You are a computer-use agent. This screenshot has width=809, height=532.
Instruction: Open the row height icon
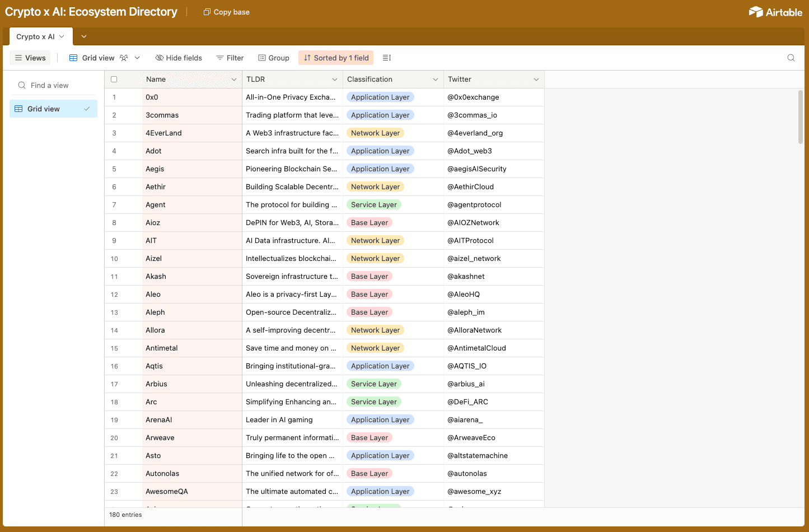point(386,58)
